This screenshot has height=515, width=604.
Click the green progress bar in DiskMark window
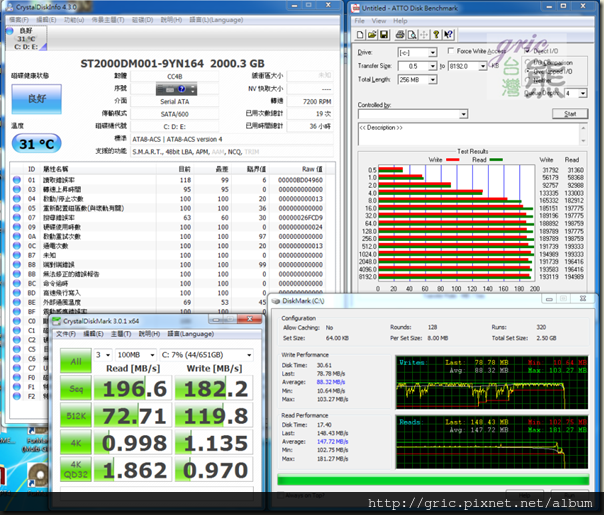[433, 480]
